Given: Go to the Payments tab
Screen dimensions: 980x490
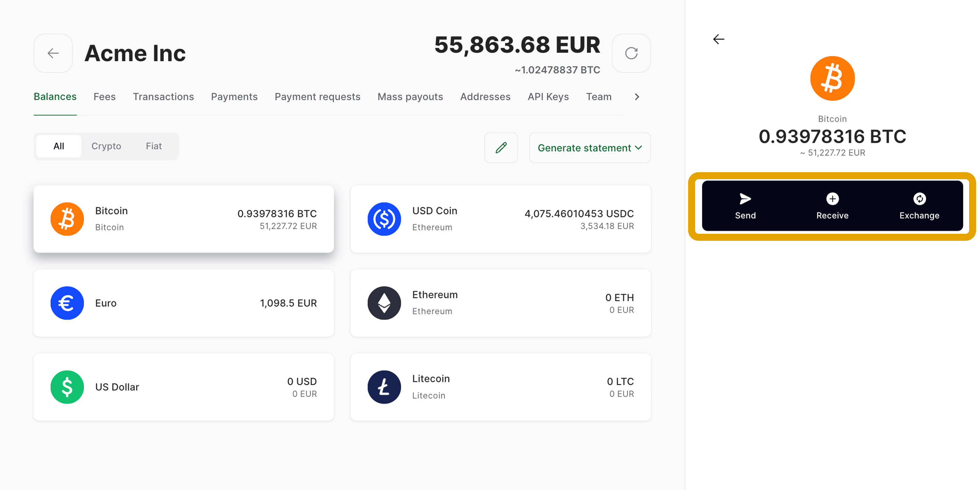Looking at the screenshot, I should [x=234, y=97].
